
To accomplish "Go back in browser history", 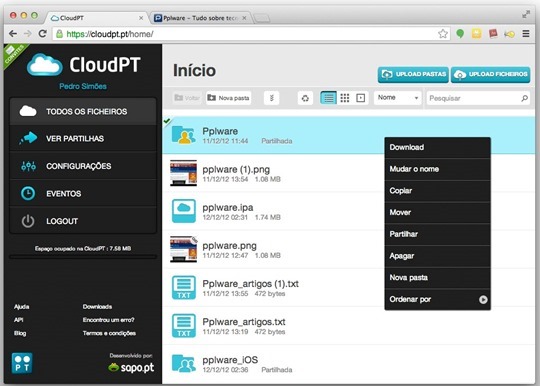I will [13, 34].
